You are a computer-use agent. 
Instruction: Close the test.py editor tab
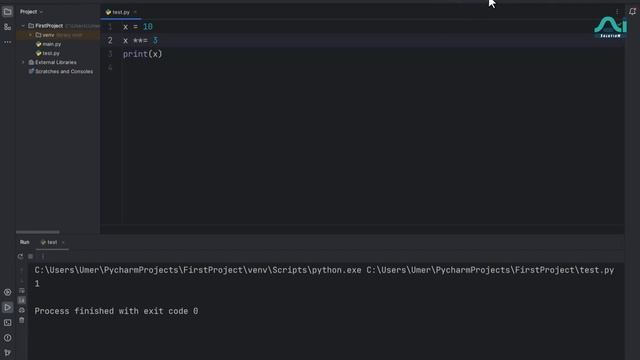135,12
